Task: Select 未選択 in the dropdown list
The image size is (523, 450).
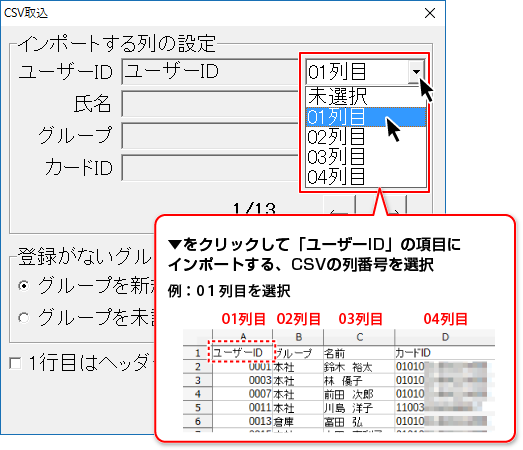Action: (366, 97)
